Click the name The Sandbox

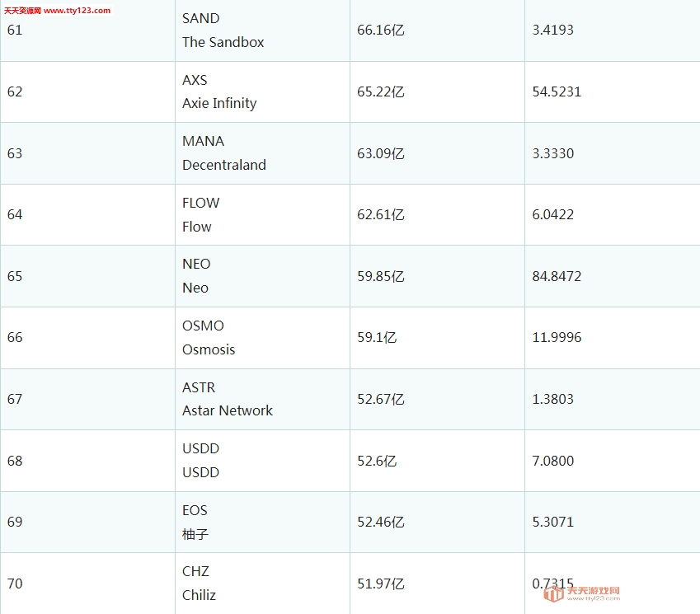(223, 42)
